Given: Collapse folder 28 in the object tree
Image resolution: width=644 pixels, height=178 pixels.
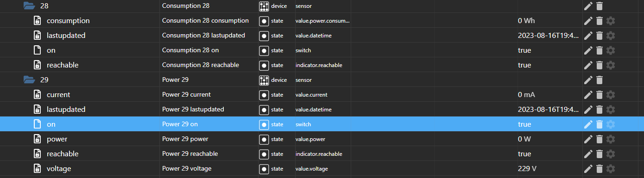Looking at the screenshot, I should (29, 6).
